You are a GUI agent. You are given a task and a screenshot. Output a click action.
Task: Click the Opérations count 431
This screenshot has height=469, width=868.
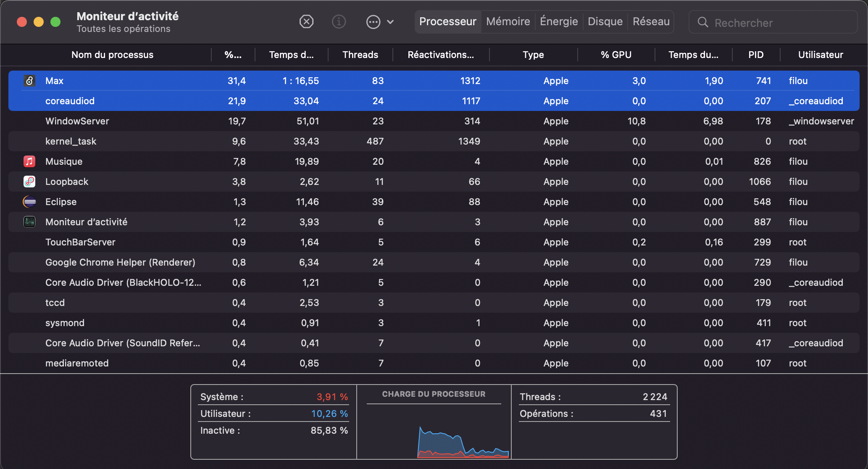pos(658,414)
